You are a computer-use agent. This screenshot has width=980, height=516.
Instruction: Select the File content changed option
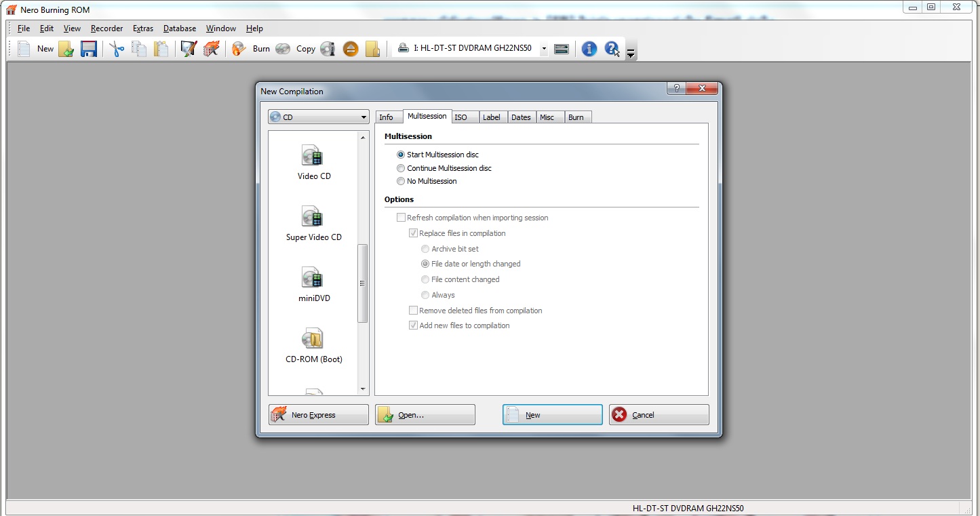click(x=460, y=279)
